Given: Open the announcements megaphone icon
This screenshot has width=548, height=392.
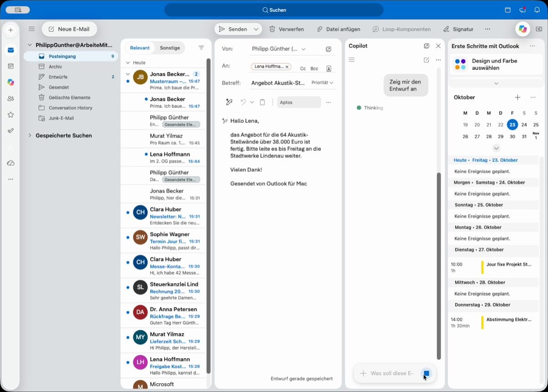Looking at the screenshot, I should tap(522, 10).
